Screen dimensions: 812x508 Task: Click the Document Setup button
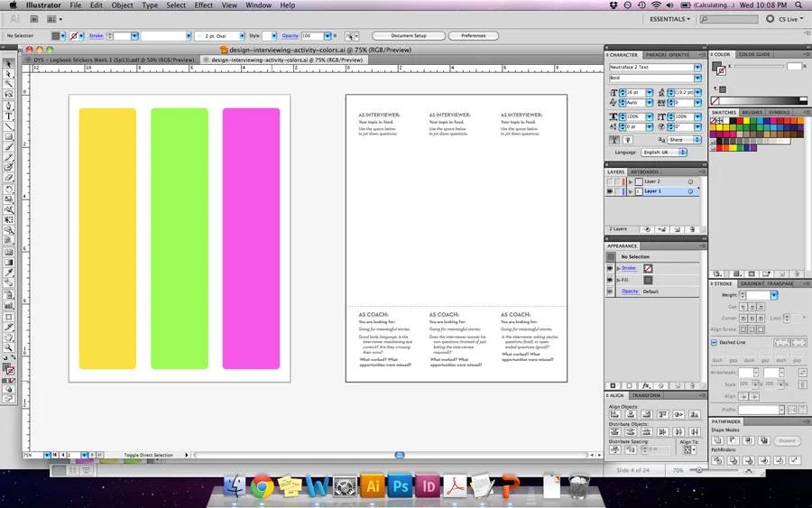coord(409,36)
